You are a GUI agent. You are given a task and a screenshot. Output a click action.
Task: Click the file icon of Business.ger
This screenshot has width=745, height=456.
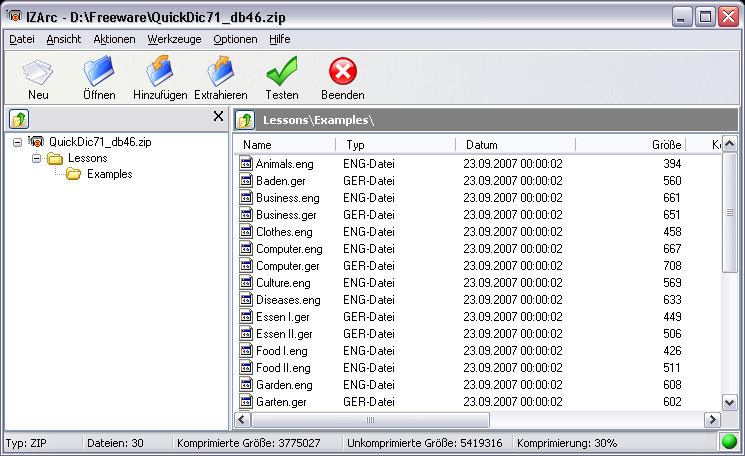(246, 215)
